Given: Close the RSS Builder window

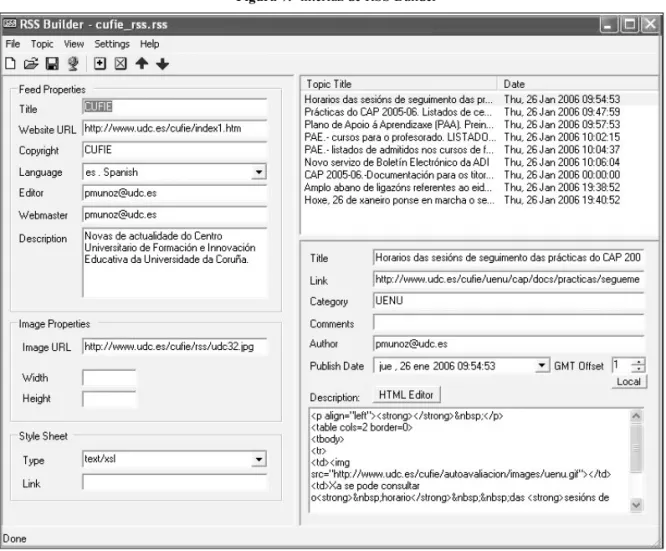Looking at the screenshot, I should [650, 25].
